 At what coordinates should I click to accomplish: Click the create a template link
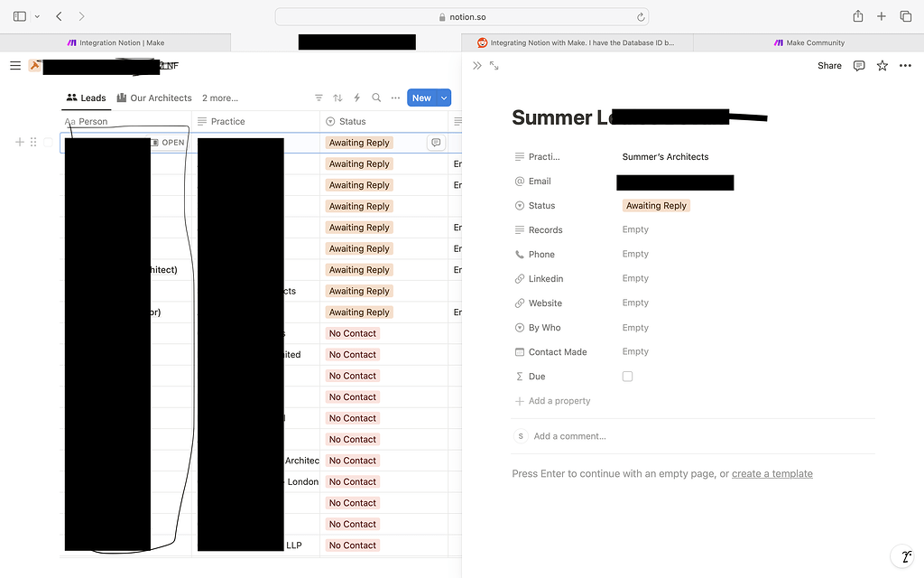tap(772, 473)
